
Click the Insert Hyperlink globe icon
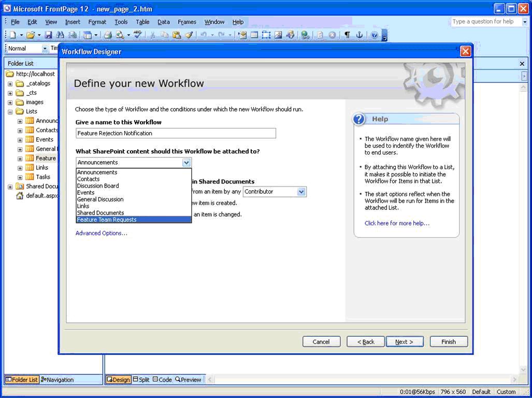pos(305,35)
